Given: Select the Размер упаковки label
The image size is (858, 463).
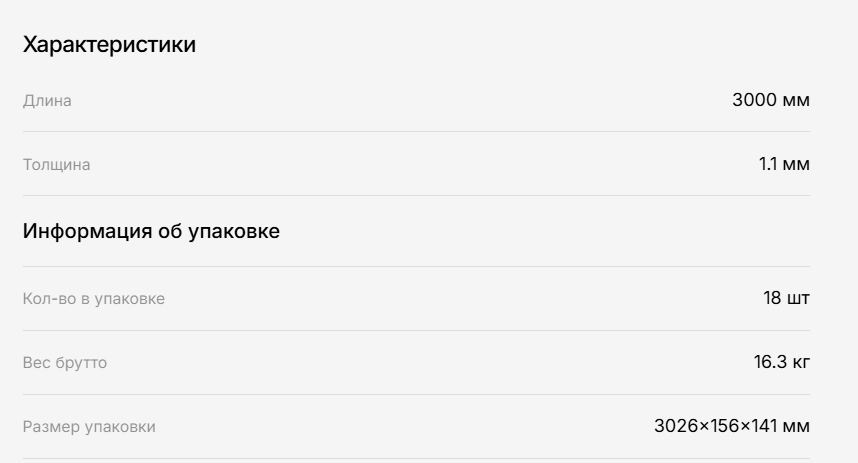Looking at the screenshot, I should click(89, 427).
